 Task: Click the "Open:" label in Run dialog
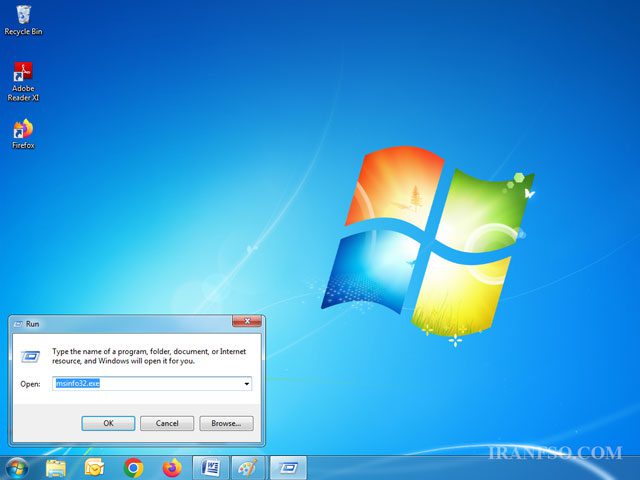[31, 384]
